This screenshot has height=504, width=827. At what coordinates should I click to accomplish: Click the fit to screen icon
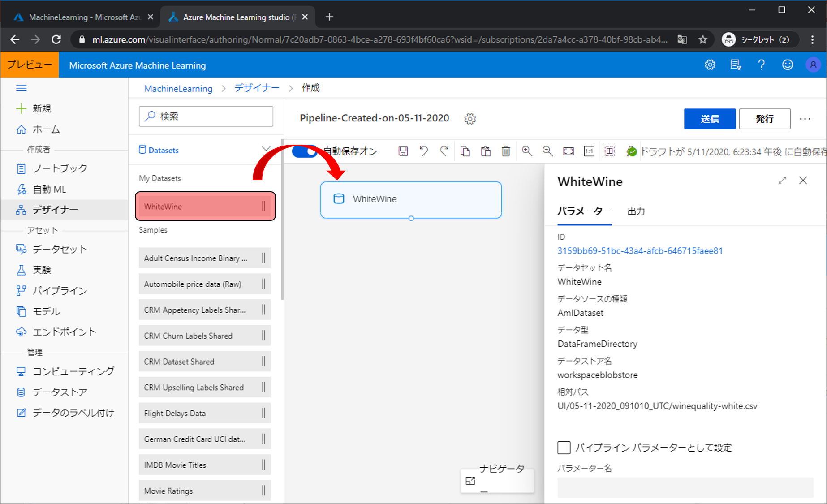click(x=569, y=151)
